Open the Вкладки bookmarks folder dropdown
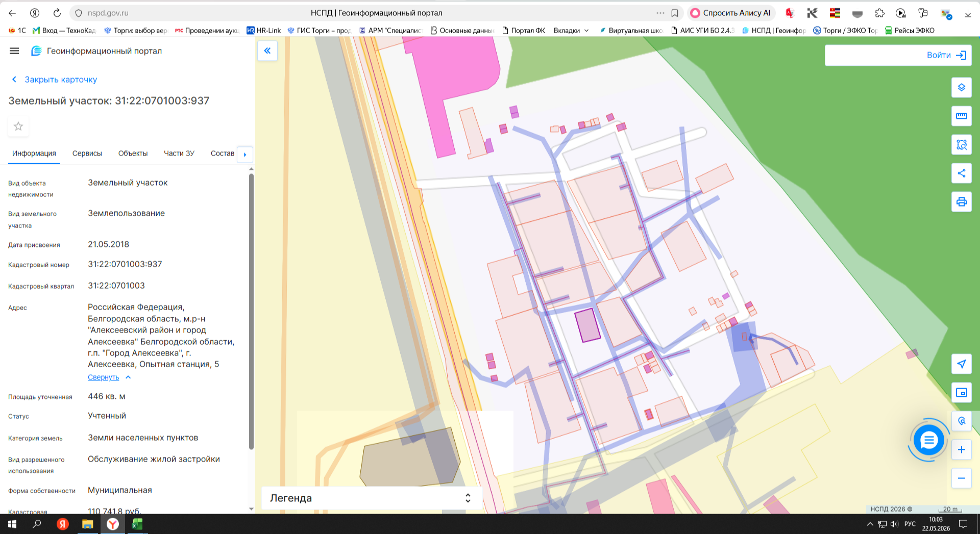The image size is (980, 534). pyautogui.click(x=571, y=31)
